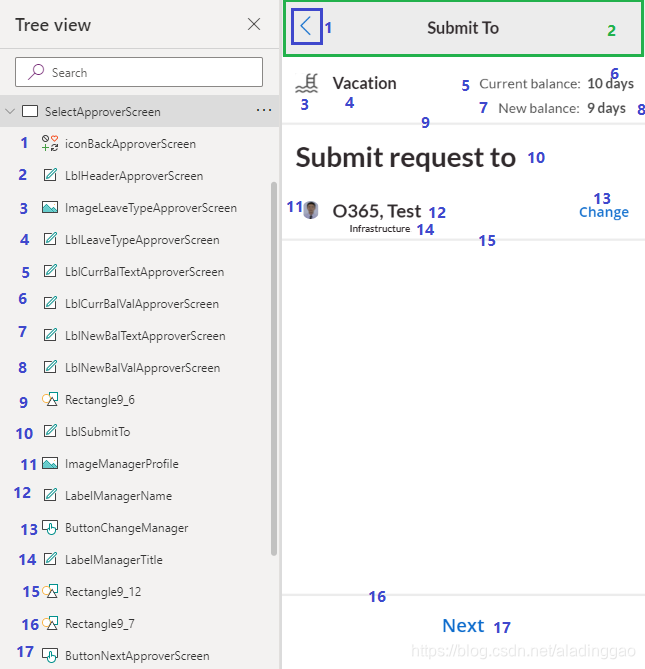Select LblSubmitTo in the tree
This screenshot has width=645, height=669.
pyautogui.click(x=97, y=432)
